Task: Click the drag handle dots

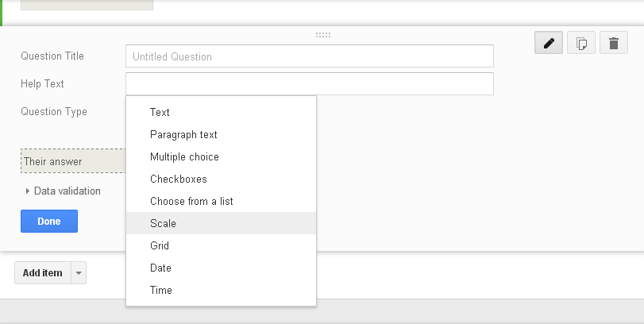Action: 322,35
